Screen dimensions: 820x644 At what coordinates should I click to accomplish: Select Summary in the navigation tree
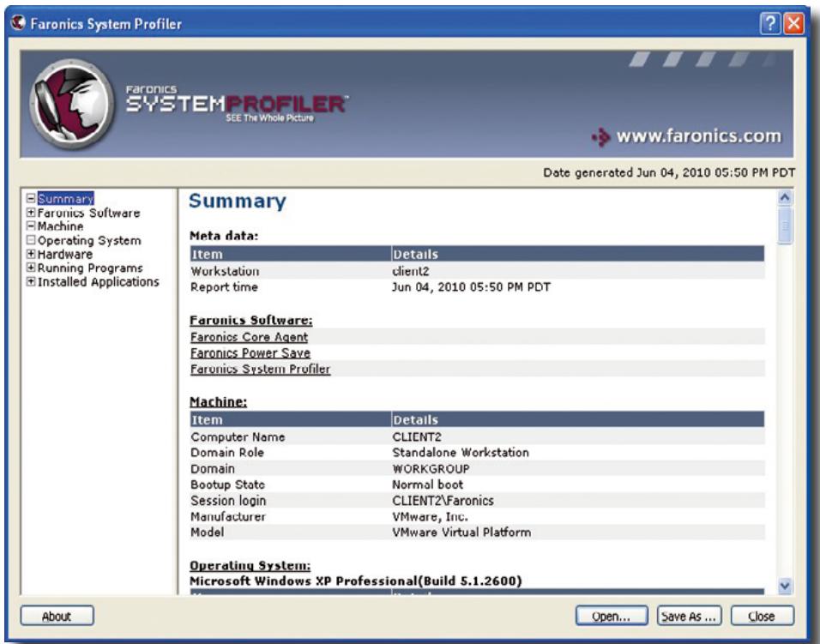click(65, 199)
